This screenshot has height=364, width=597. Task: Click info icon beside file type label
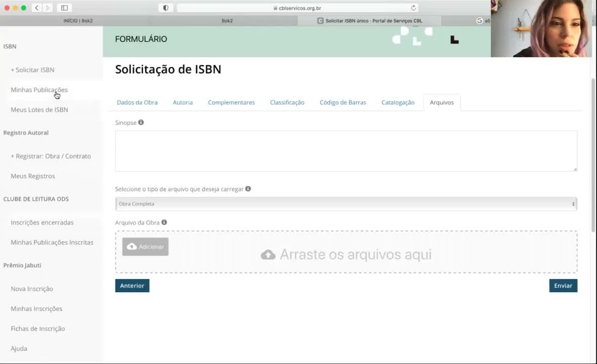point(248,188)
